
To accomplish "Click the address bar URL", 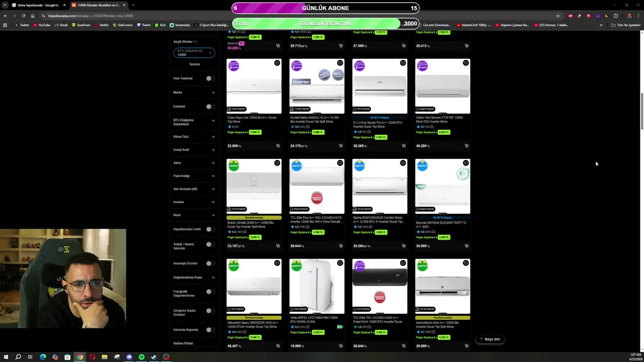I will pos(91,16).
